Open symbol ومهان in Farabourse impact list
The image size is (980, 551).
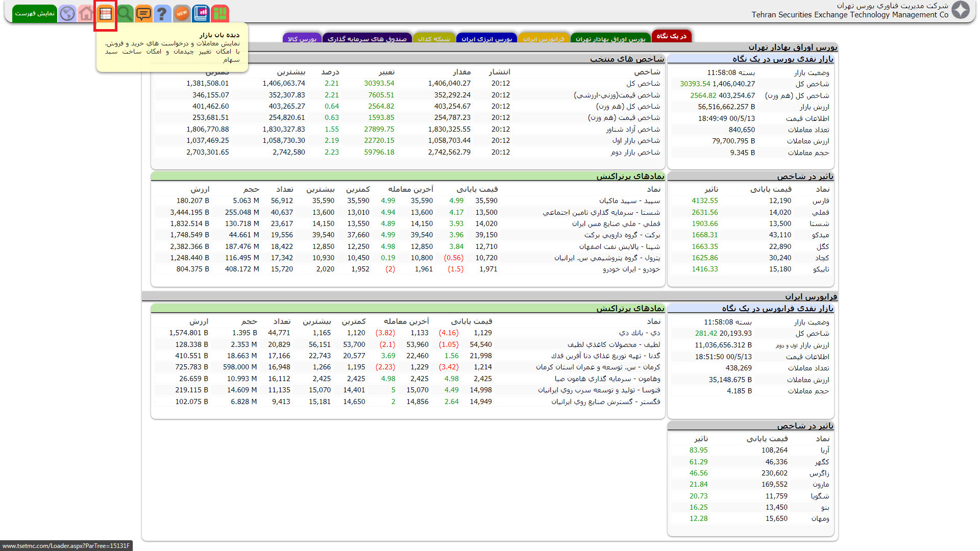coord(820,519)
